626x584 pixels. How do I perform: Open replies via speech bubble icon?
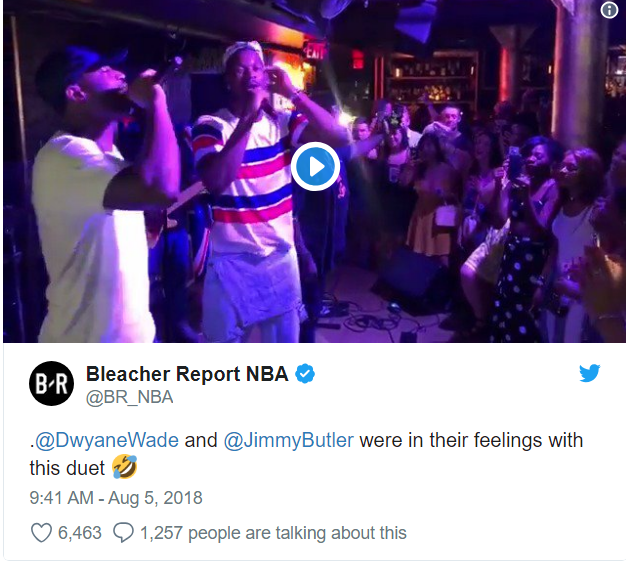pyautogui.click(x=123, y=533)
